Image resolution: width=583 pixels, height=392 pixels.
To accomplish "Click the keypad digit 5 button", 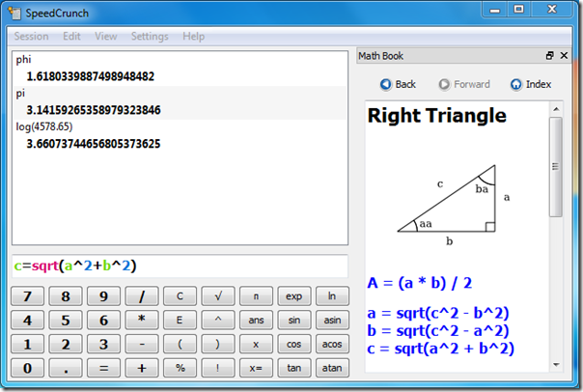I will pos(66,320).
